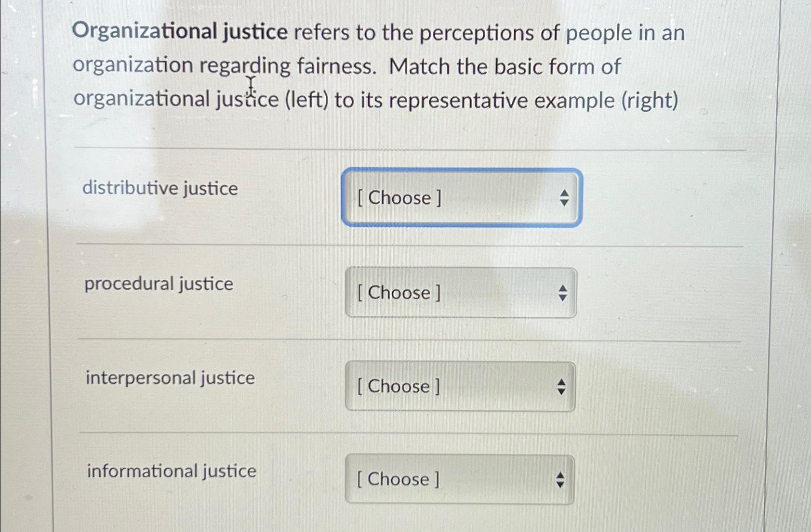Open the dropdown for informational justice
Viewport: 811px width, 532px height.
pos(458,479)
